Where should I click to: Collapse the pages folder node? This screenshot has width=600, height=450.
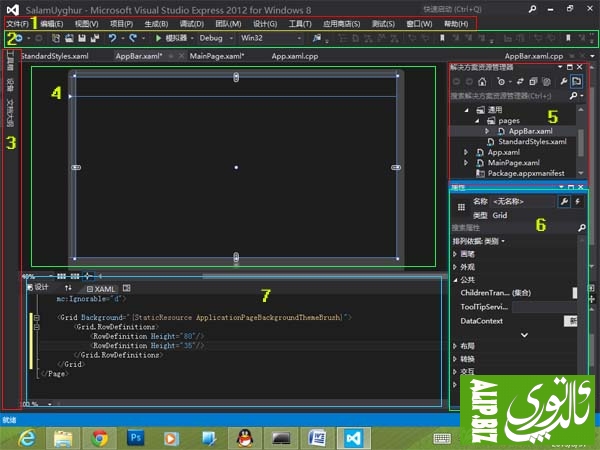(477, 121)
